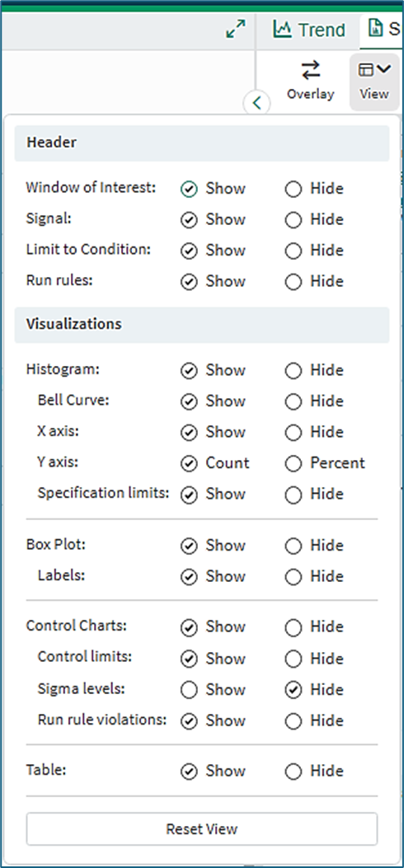
Task: Select Show for Box Plot
Action: coord(190,547)
